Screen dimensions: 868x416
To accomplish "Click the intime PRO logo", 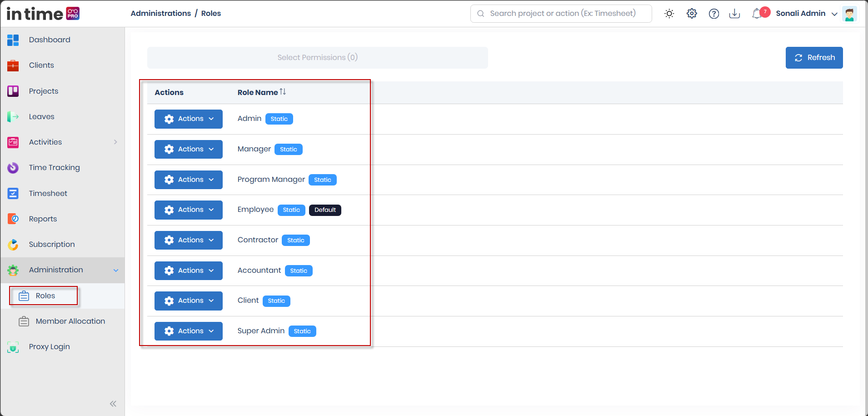I will [43, 14].
